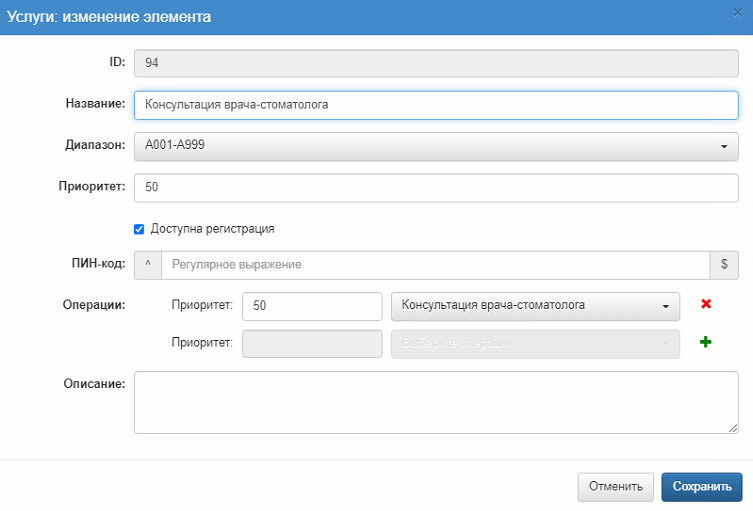
Task: Click the dollar suffix of PIN-код field
Action: point(723,264)
